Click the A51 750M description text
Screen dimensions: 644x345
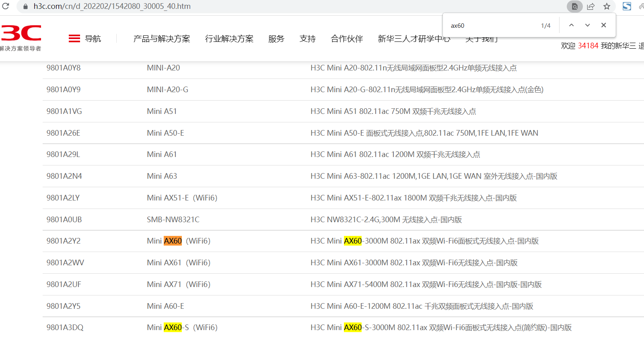393,112
